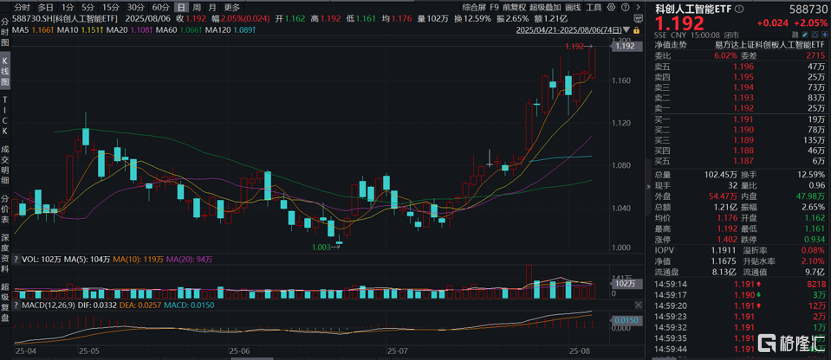832x360 pixels.
Task: Collapse the right quote panel arrow
Action: [x=647, y=187]
